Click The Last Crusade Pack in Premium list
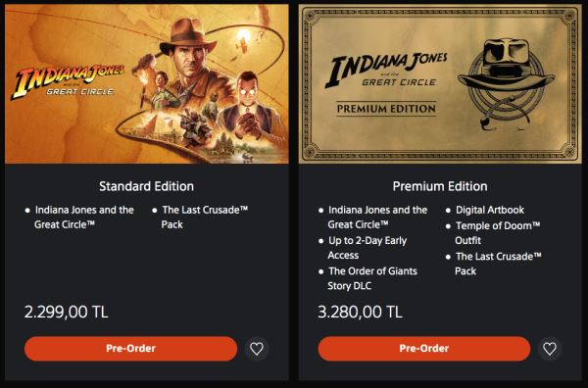 pyautogui.click(x=499, y=264)
